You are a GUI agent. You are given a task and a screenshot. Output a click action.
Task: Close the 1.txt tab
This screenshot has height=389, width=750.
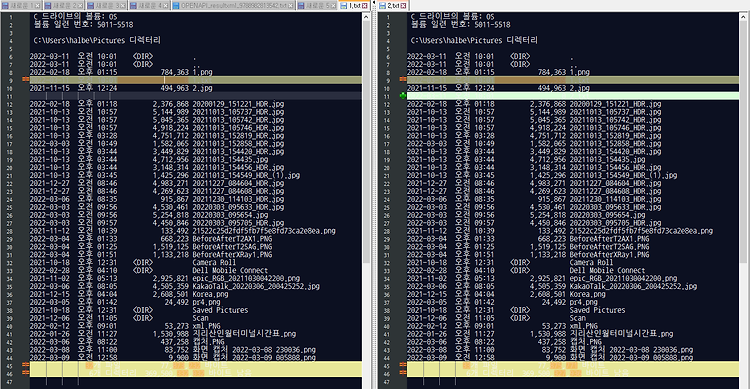tap(364, 6)
